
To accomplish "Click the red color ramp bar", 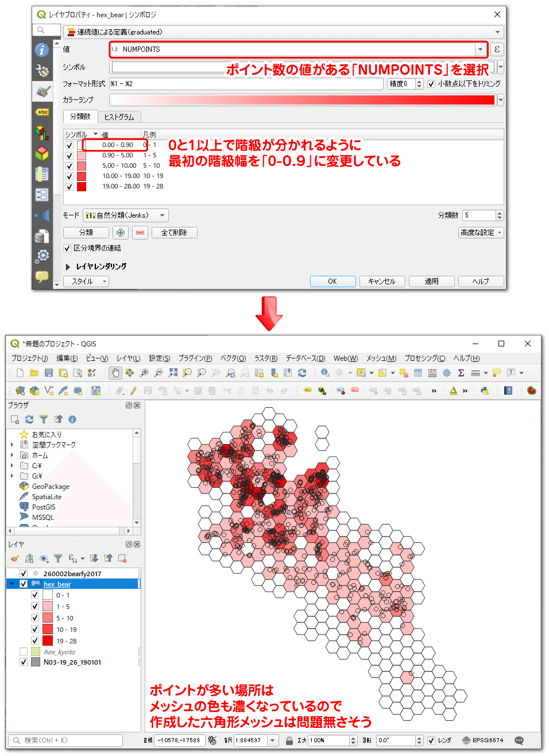I will [303, 100].
